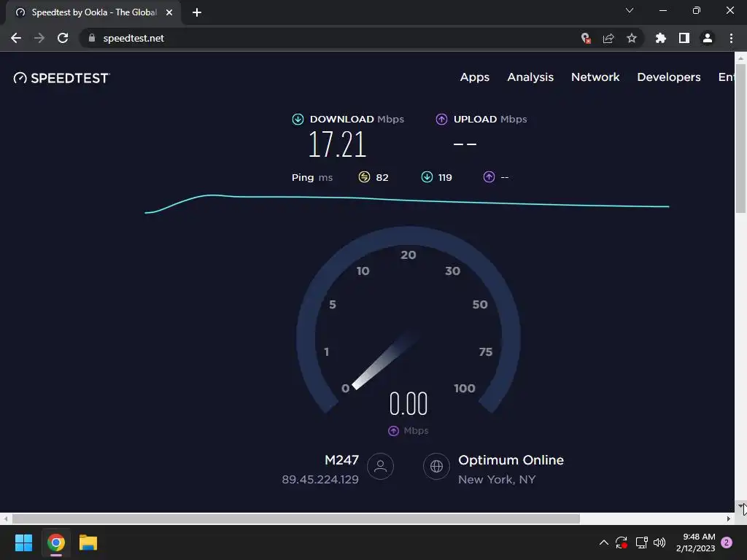Image resolution: width=747 pixels, height=560 pixels.
Task: Open a new browser tab
Action: (197, 12)
